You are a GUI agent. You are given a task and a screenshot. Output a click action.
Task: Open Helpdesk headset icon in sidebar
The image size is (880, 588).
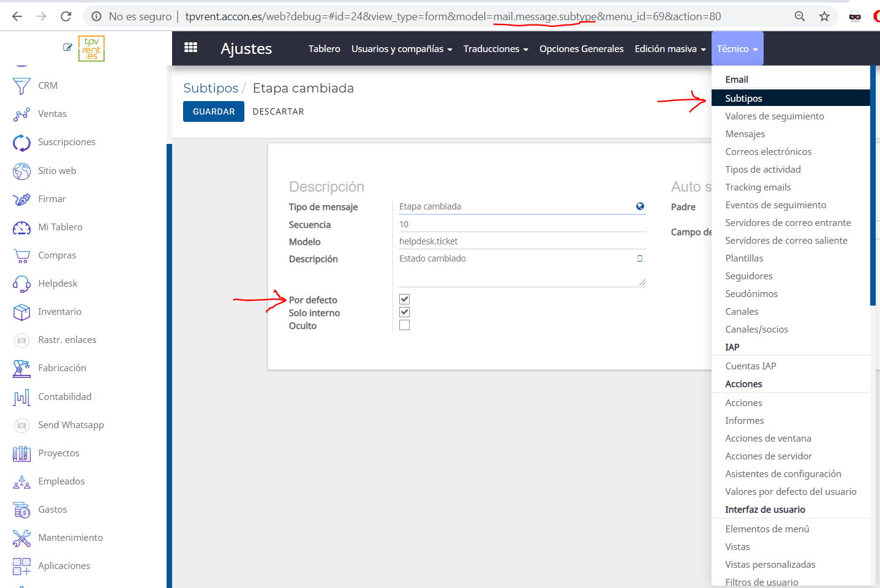pos(21,284)
